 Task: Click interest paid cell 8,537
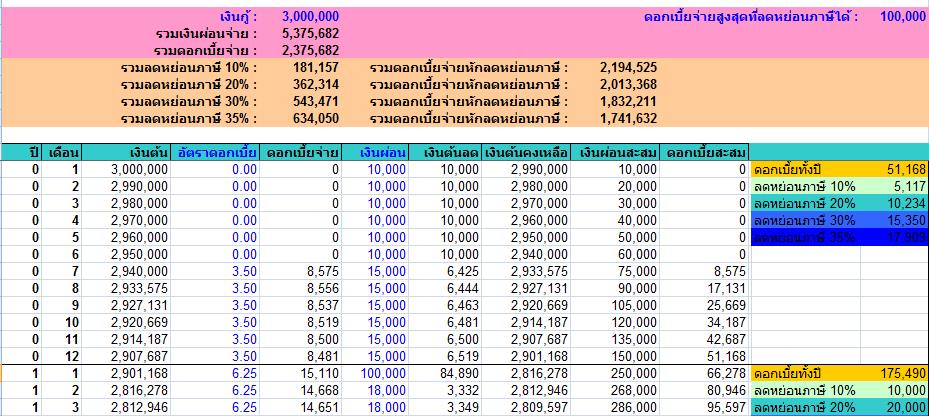300,306
